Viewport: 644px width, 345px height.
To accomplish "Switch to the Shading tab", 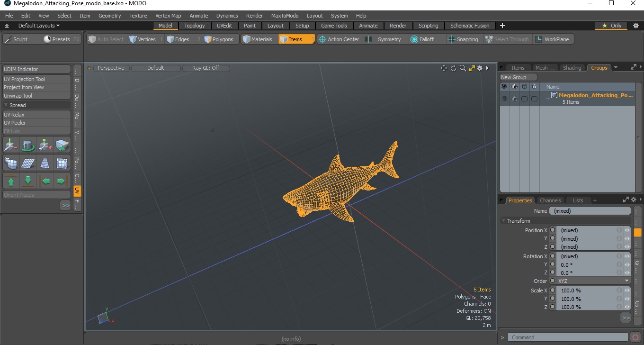I will click(572, 68).
